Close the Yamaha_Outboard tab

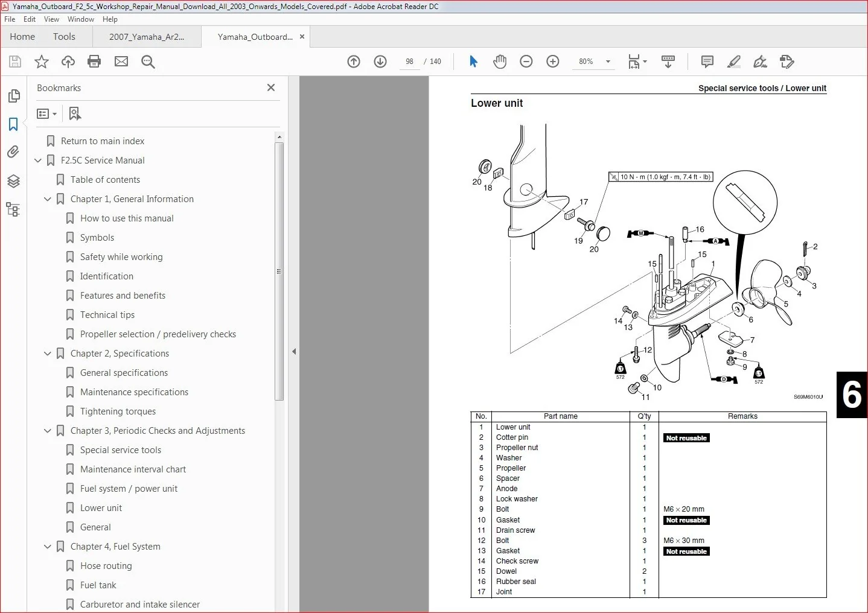tap(302, 37)
